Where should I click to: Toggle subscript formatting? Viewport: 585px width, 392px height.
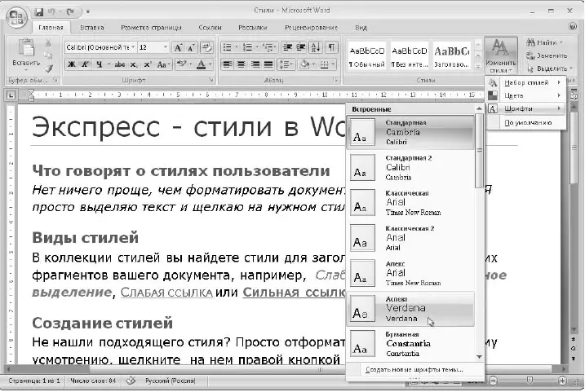coord(134,64)
